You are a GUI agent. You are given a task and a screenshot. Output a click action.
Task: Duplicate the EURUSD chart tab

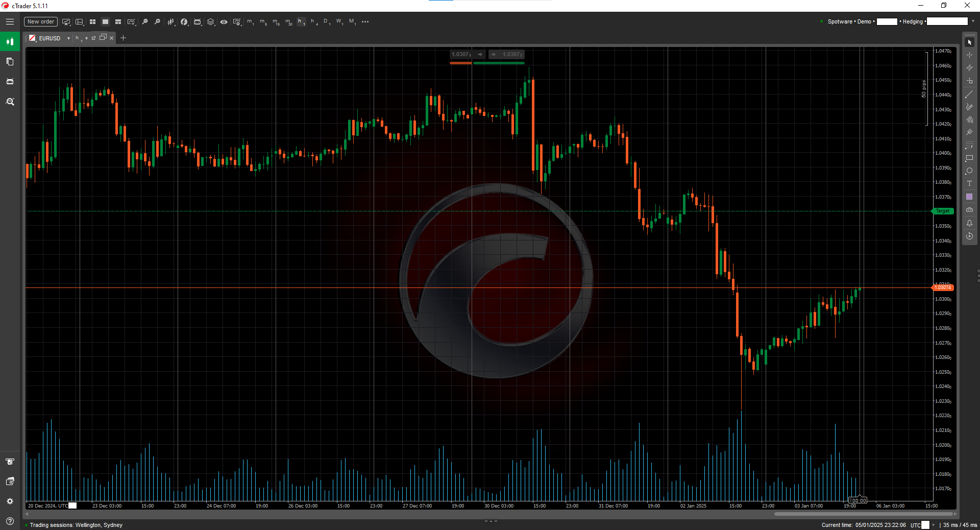coord(103,37)
